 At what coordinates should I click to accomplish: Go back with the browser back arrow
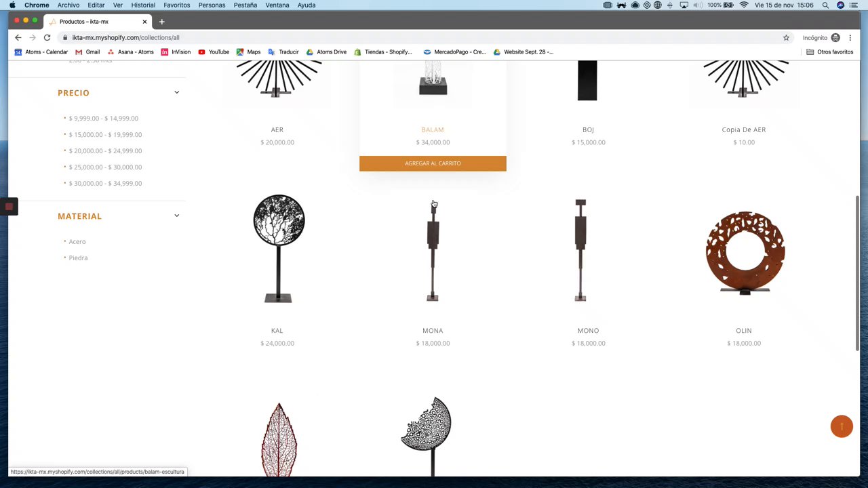coord(18,37)
